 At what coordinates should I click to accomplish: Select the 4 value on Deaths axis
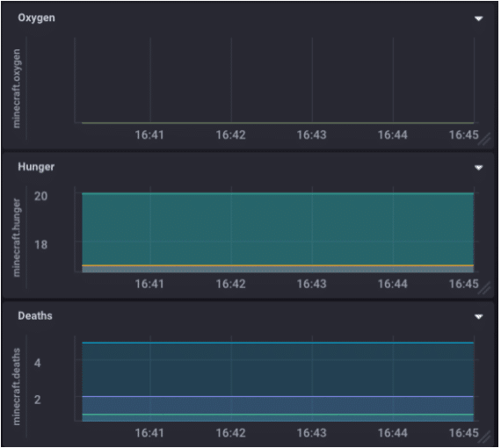coord(38,363)
